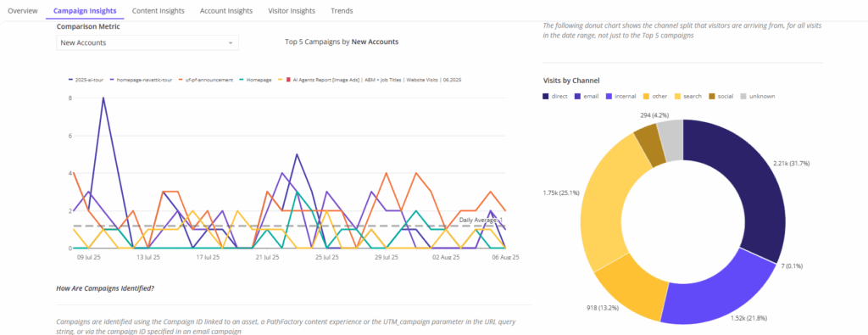Click the 2025-ai-tour peak at 8

(103, 98)
